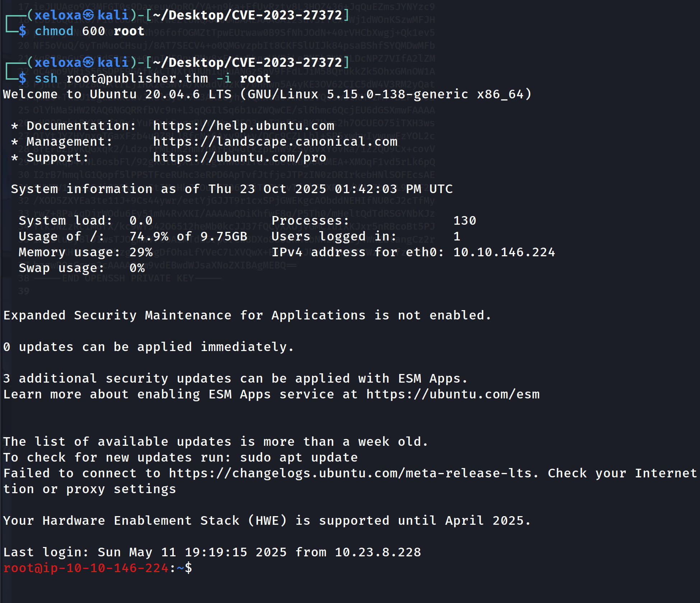Click the ssh command word
The height and width of the screenshot is (603, 700).
coord(46,78)
